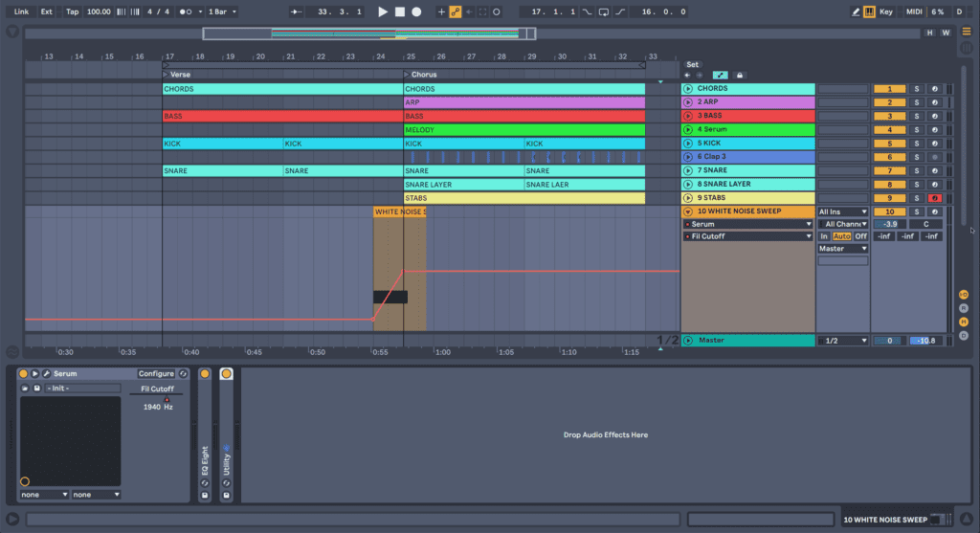Click the Serum device save preset disk icon
The height and width of the screenshot is (533, 980).
37,389
